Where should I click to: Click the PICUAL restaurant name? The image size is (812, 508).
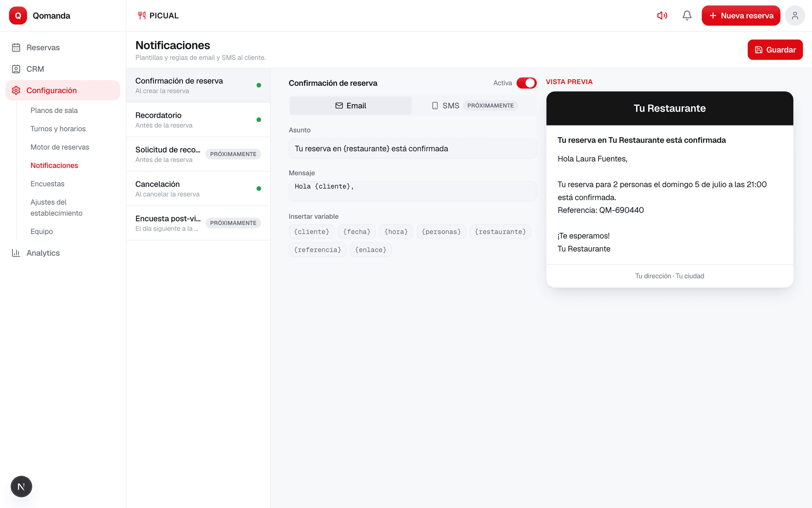[164, 16]
